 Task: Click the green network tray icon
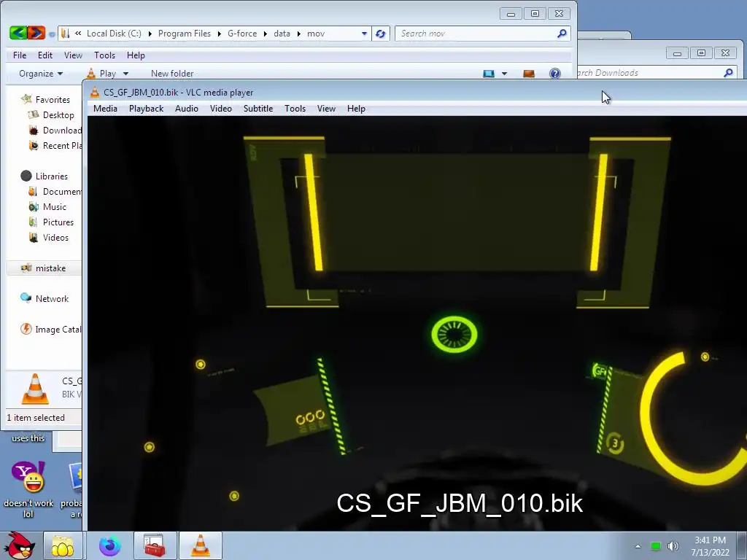click(x=656, y=546)
